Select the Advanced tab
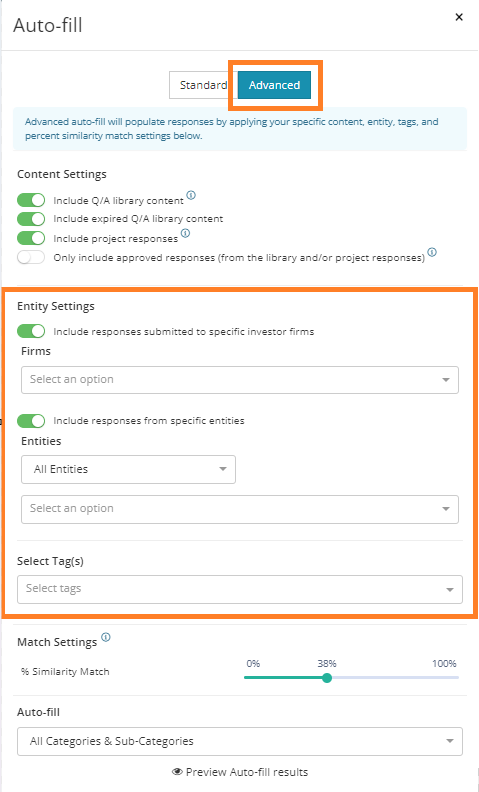The width and height of the screenshot is (479, 792). (x=274, y=85)
